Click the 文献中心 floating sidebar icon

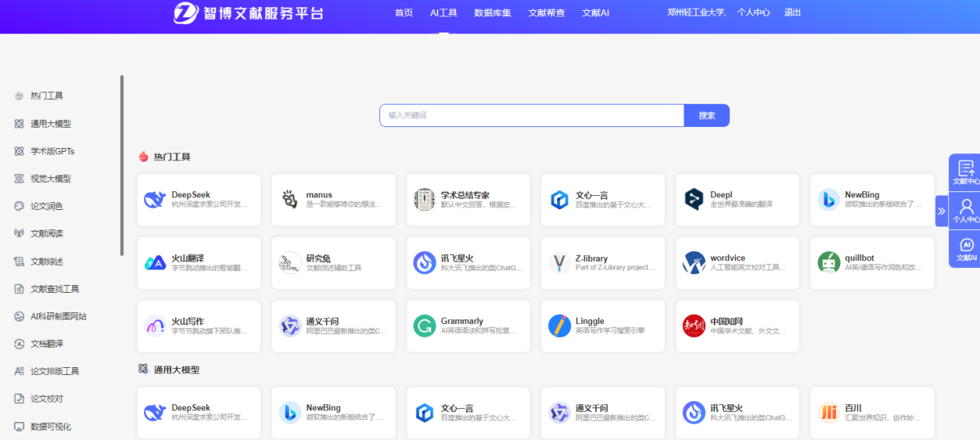965,172
